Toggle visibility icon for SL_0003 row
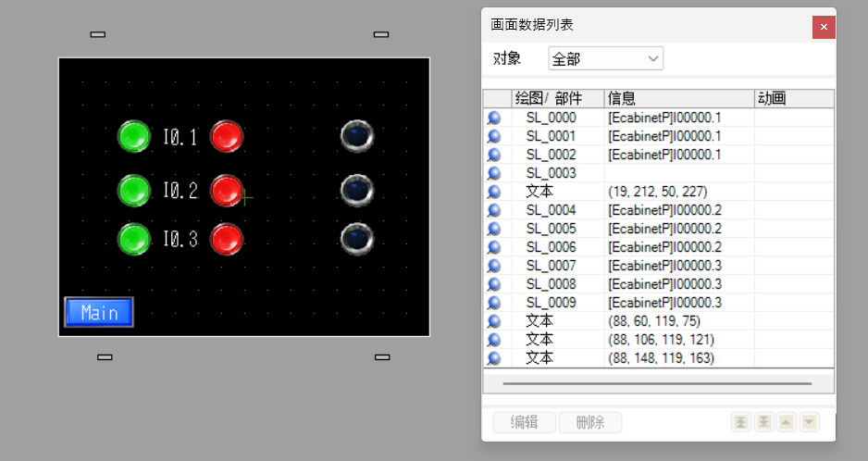Viewport: 868px width, 461px height. click(x=494, y=173)
